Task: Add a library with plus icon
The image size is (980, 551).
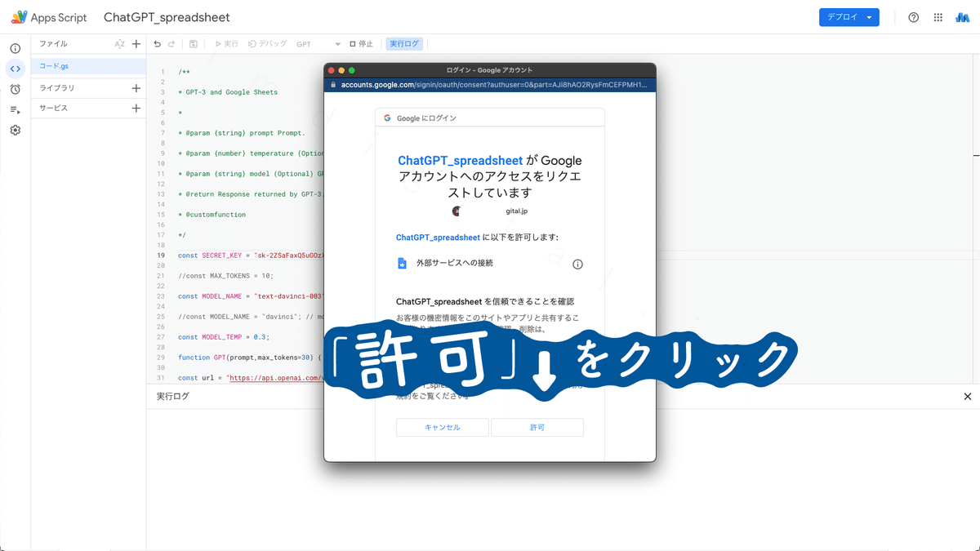Action: (136, 88)
